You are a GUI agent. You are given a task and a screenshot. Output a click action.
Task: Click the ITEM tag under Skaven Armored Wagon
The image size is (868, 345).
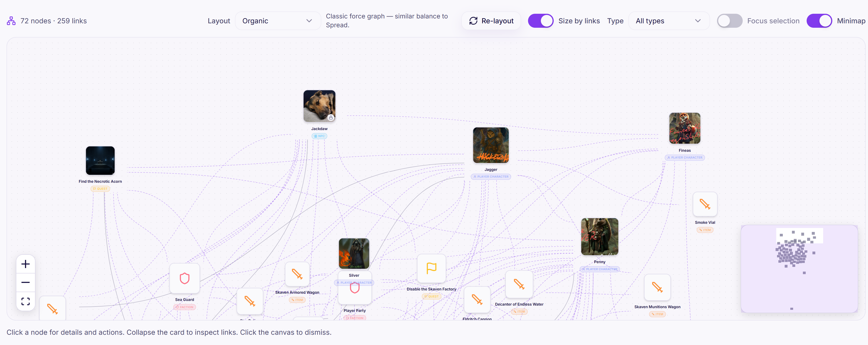[x=297, y=300]
